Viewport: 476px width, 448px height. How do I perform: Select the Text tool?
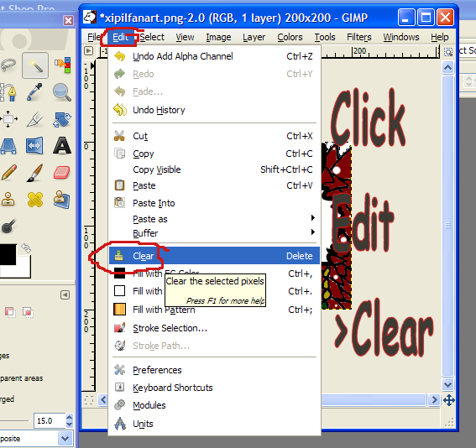62,146
